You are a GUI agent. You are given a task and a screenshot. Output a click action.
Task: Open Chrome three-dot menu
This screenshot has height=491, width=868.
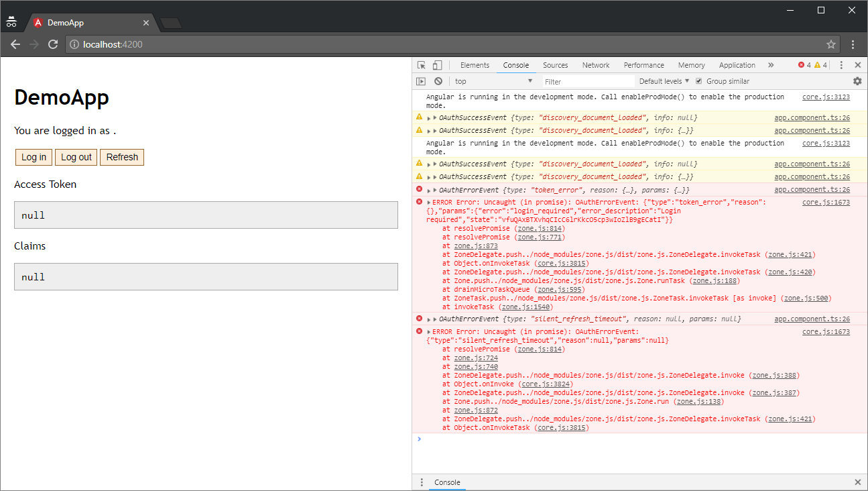click(x=853, y=44)
